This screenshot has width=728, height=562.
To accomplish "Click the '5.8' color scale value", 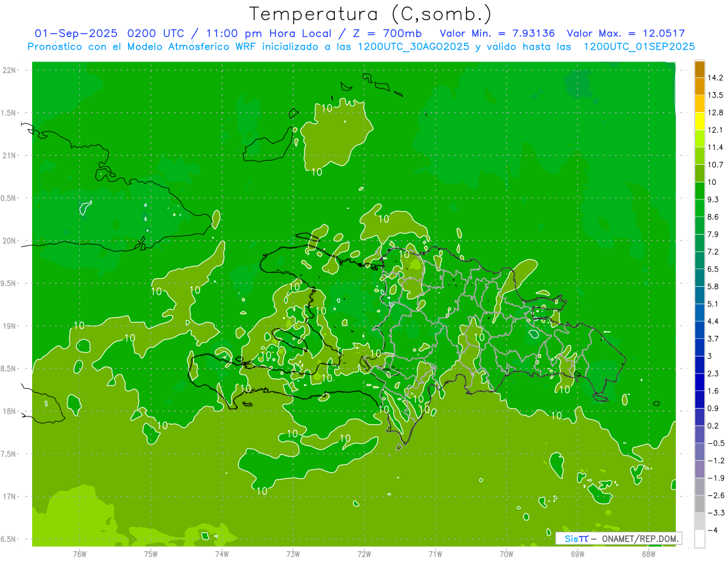I will pos(713,287).
